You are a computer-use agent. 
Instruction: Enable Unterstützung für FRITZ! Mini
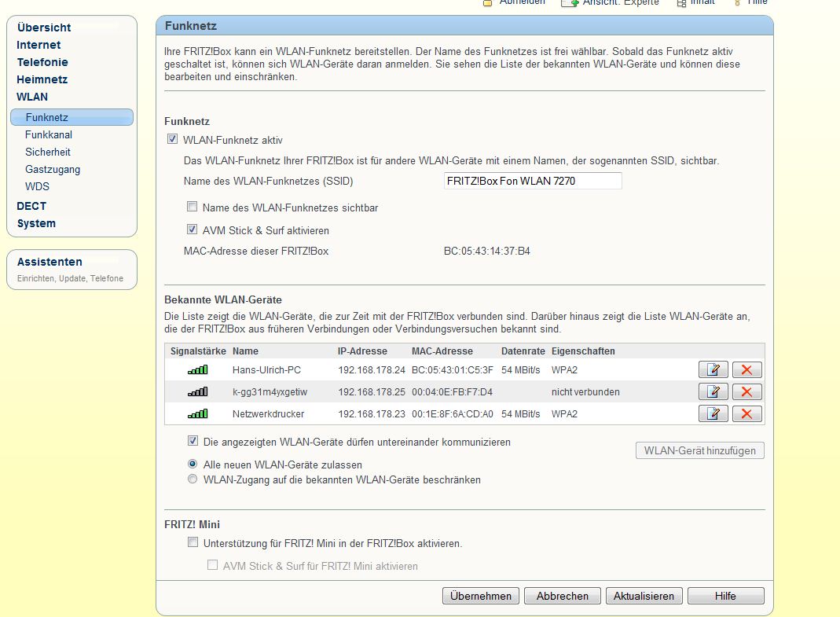tap(193, 542)
